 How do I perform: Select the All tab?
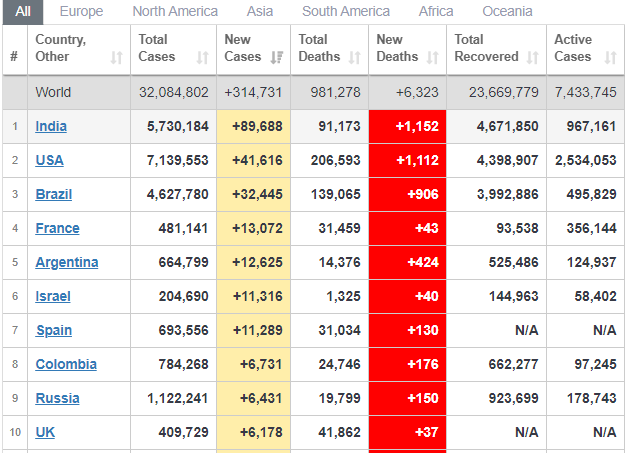coord(22,11)
